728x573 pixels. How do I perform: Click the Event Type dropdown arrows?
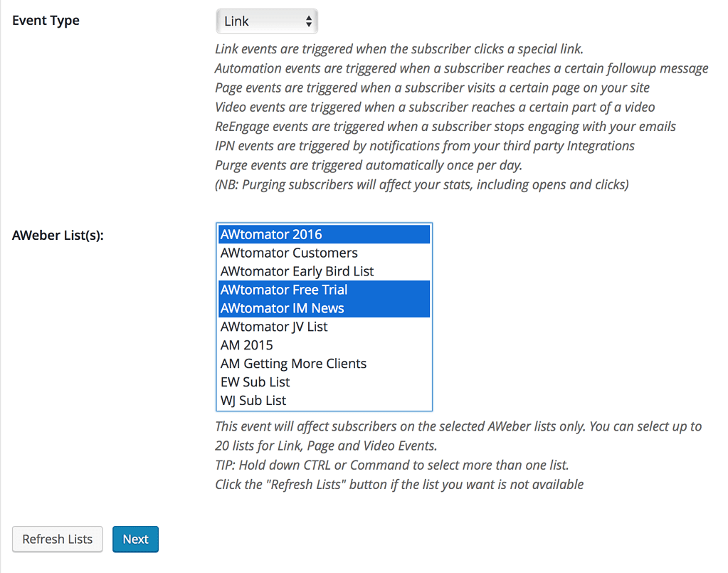[x=308, y=21]
